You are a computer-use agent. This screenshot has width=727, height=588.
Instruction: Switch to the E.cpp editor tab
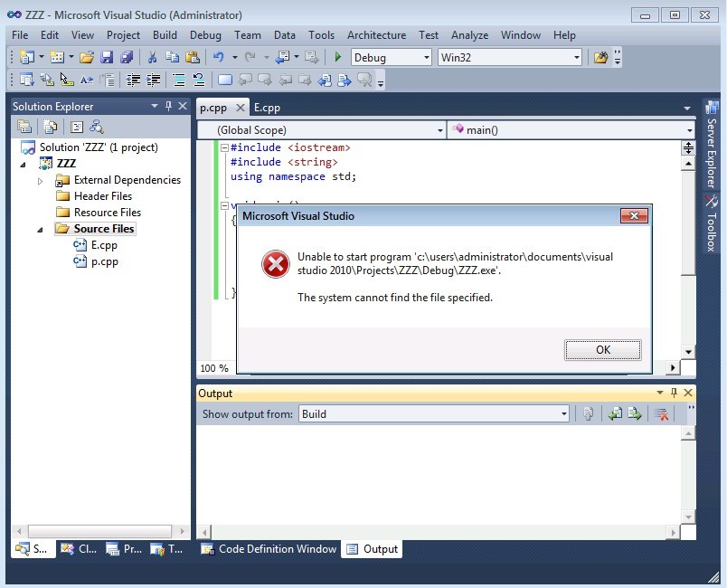click(267, 107)
